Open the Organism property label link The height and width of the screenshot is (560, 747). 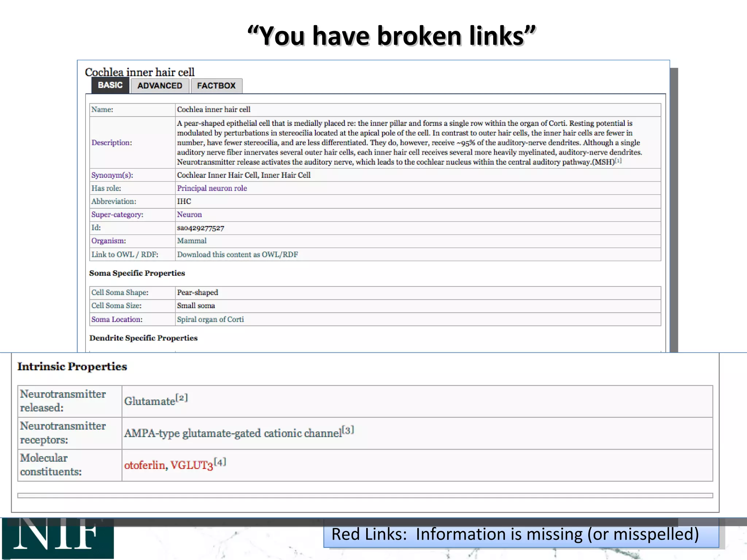pyautogui.click(x=108, y=241)
